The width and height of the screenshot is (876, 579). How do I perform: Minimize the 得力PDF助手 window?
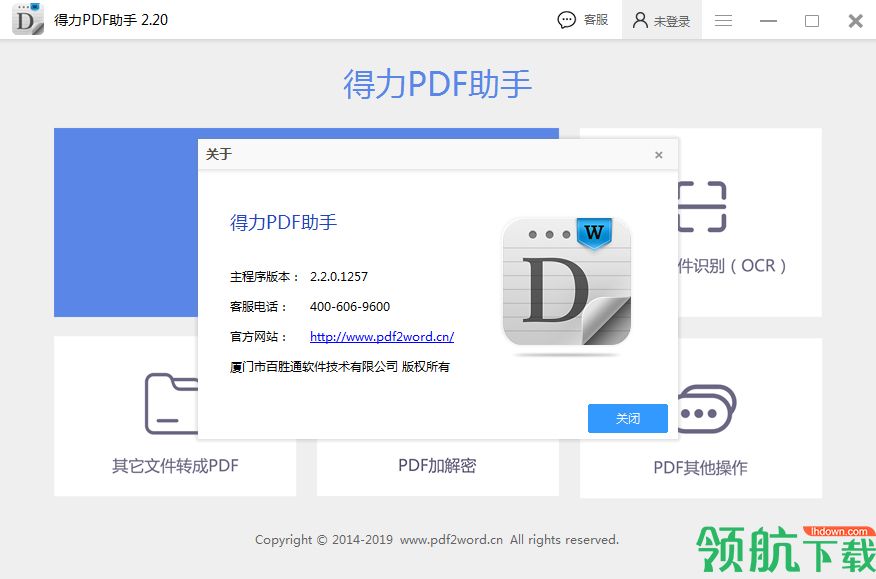pos(768,21)
